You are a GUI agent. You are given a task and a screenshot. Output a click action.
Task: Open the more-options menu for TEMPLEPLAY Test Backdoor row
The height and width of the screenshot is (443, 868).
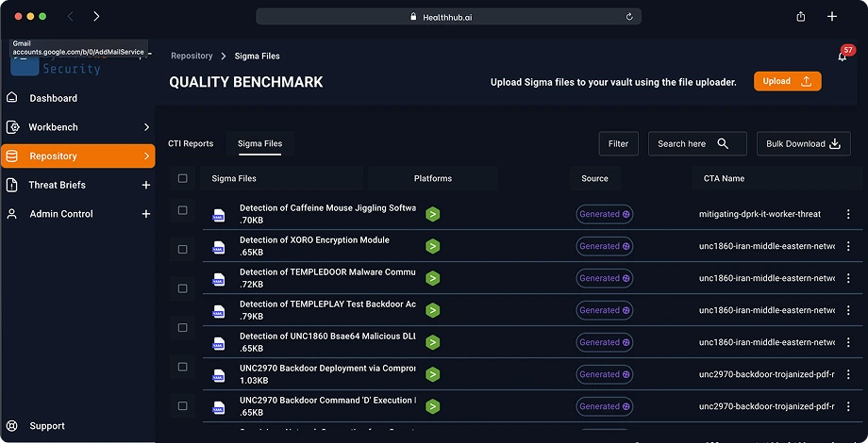[848, 310]
